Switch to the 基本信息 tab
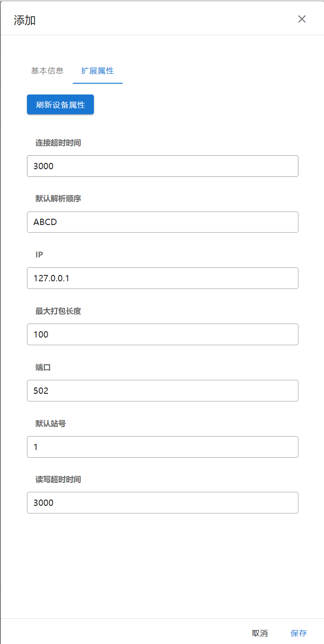The image size is (324, 644). (x=47, y=71)
